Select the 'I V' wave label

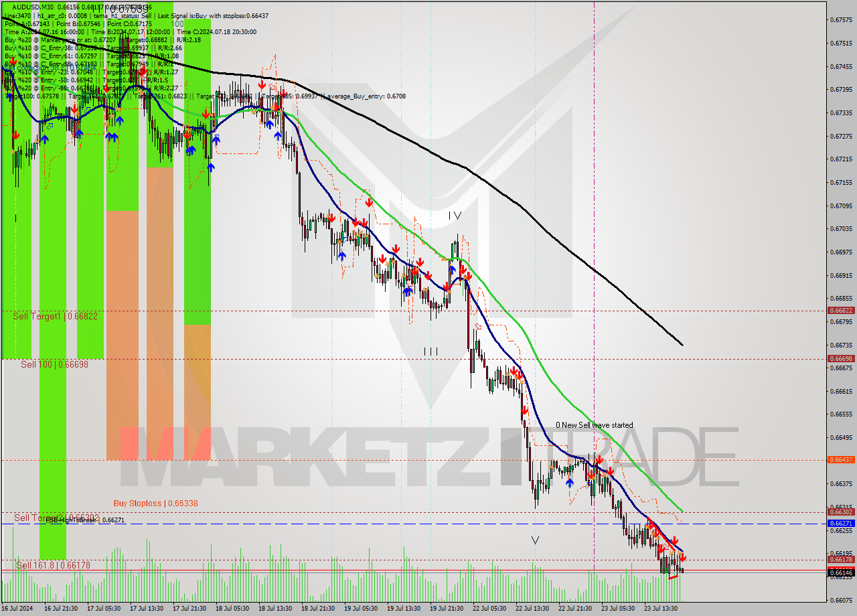(455, 216)
